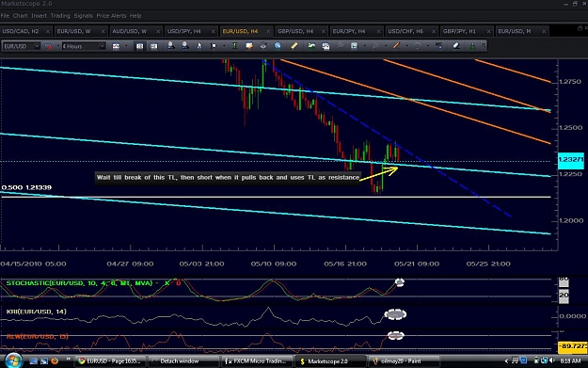Click the 8:18 AM taskbar clock
This screenshot has width=588, height=368.
[x=570, y=360]
